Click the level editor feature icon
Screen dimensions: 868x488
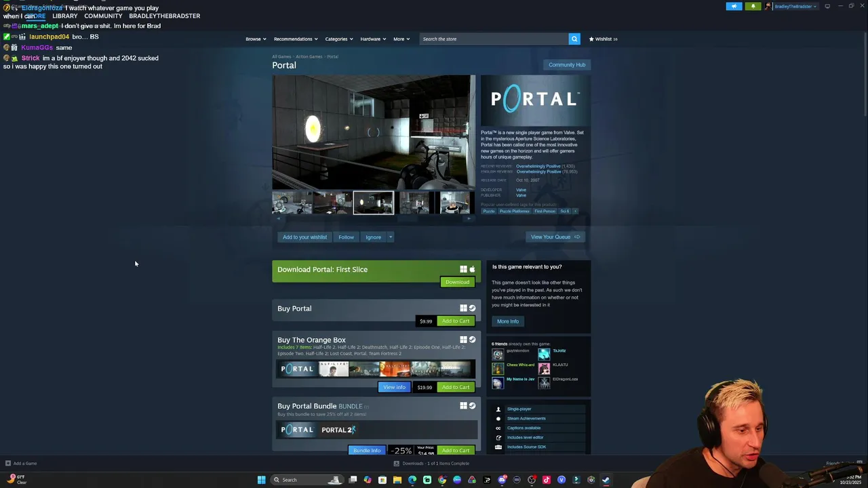click(498, 437)
